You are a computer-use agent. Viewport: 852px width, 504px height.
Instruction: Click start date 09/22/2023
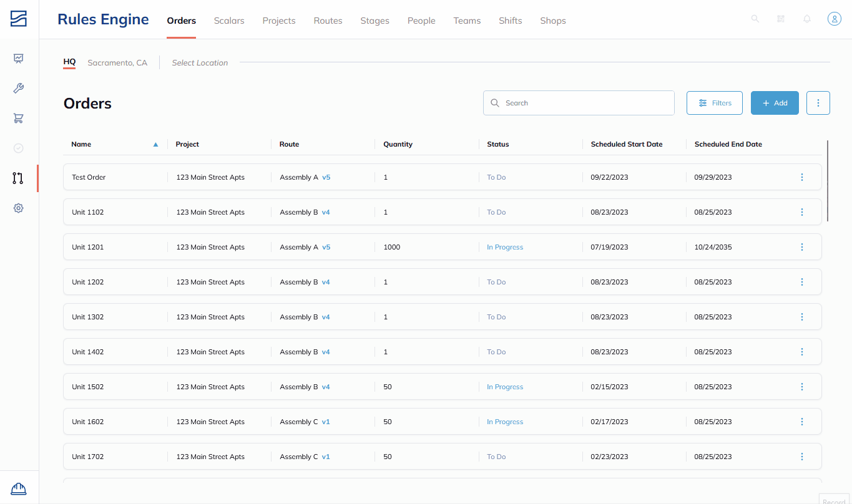609,177
